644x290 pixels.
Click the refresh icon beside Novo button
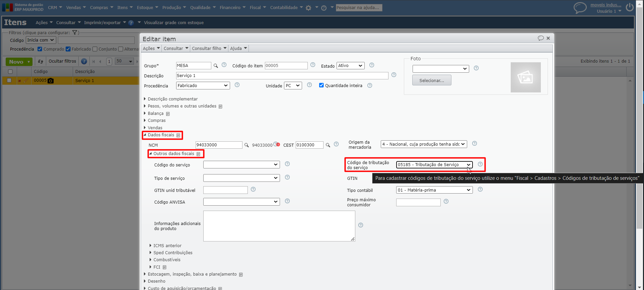41,62
